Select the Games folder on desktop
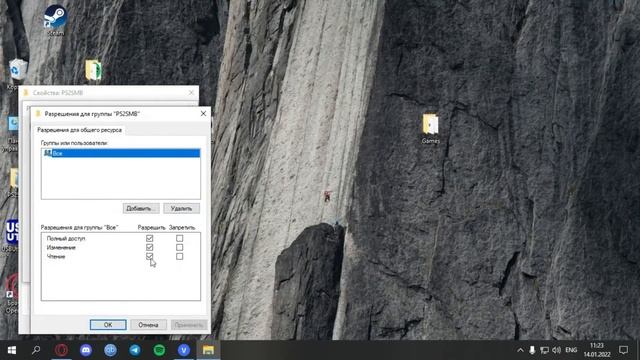The height and width of the screenshot is (360, 640). click(x=430, y=129)
